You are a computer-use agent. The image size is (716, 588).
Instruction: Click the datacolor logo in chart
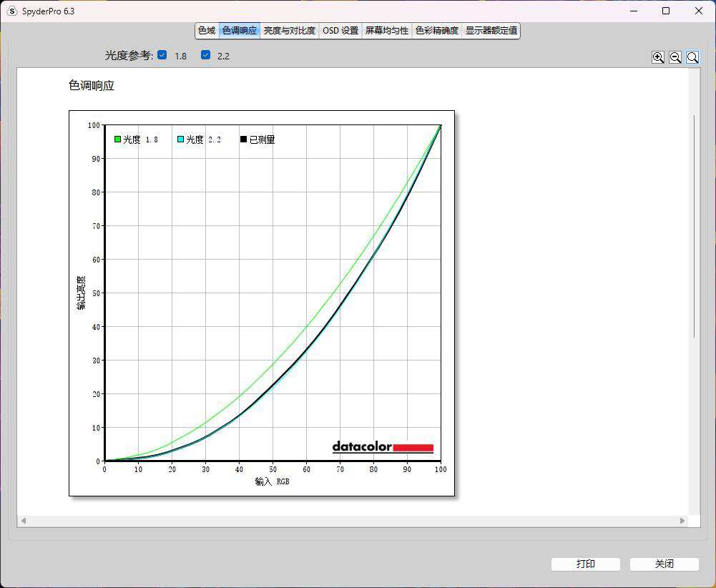[383, 447]
